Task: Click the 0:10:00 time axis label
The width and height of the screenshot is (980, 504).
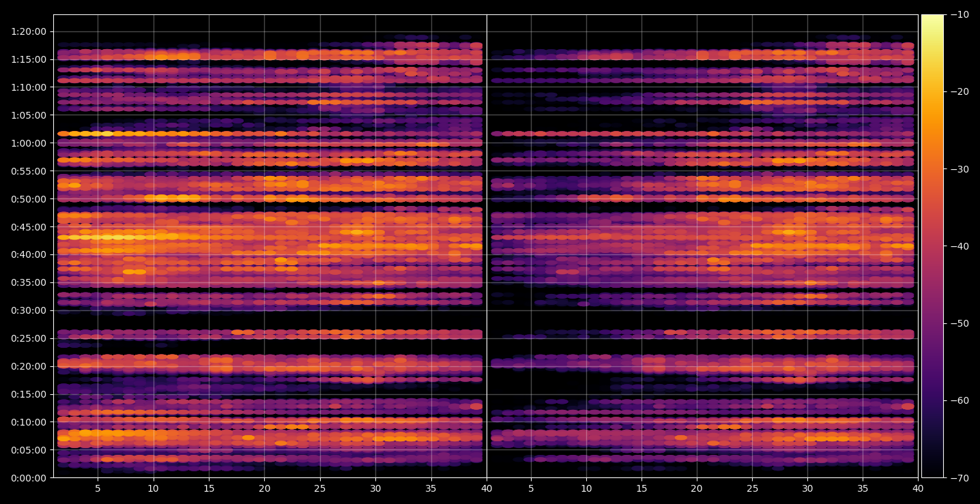Action: tap(29, 422)
